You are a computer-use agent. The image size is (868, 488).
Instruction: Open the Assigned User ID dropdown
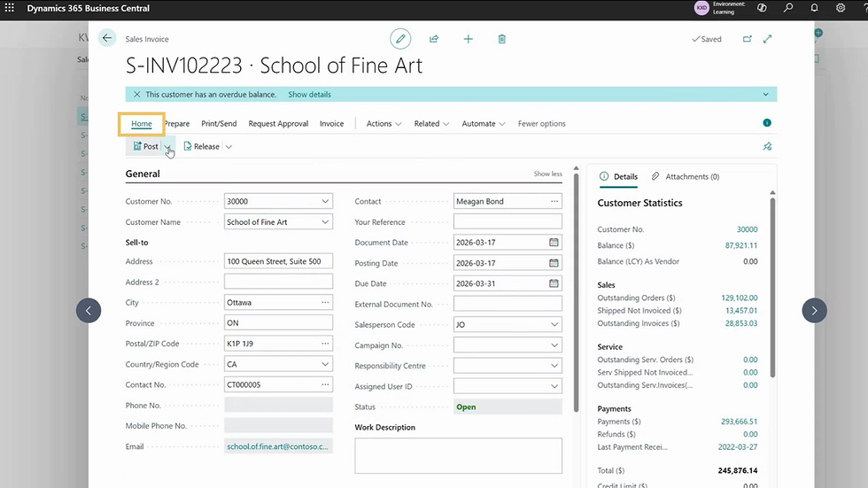[554, 386]
